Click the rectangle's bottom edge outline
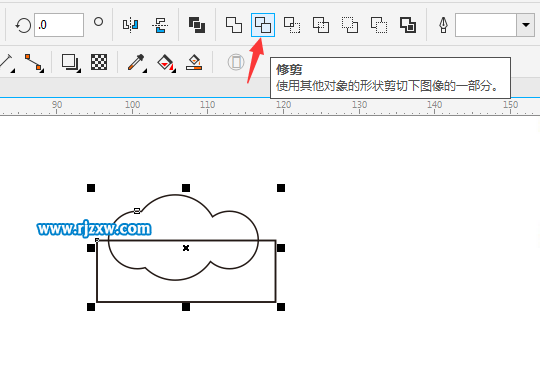540x392 pixels. pos(186,302)
